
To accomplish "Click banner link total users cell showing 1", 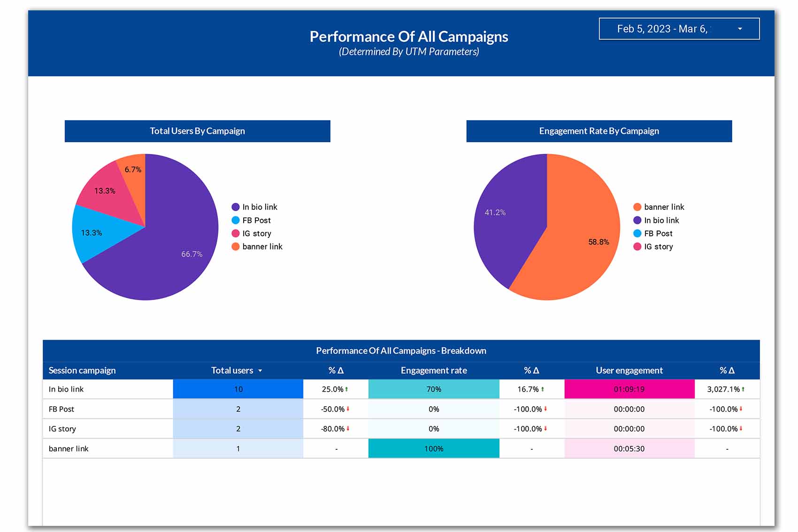I will tap(238, 448).
